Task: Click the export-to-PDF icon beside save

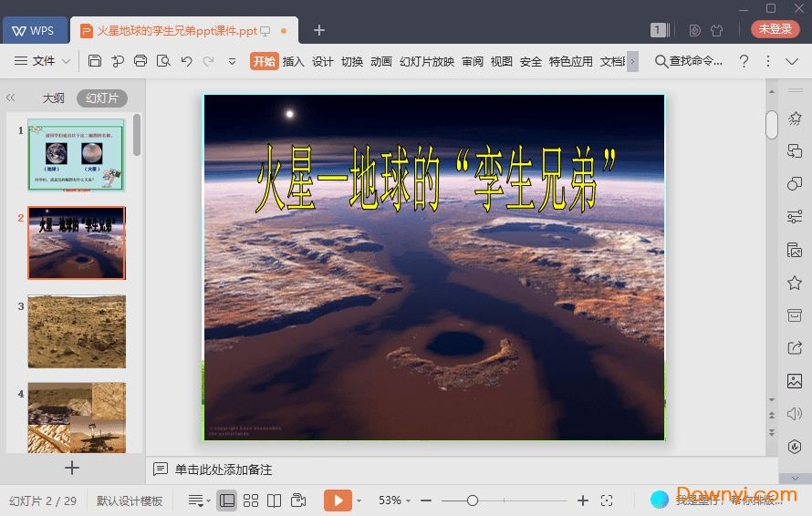Action: tap(118, 61)
